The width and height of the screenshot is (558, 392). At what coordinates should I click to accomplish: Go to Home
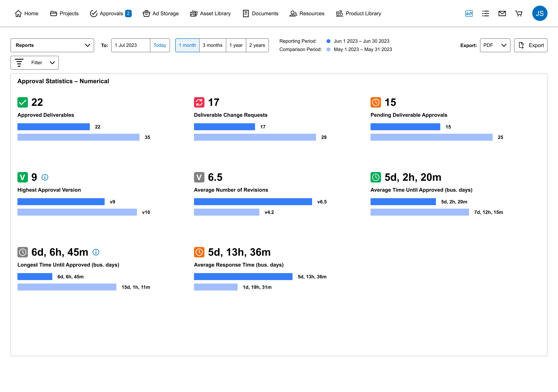pos(27,14)
